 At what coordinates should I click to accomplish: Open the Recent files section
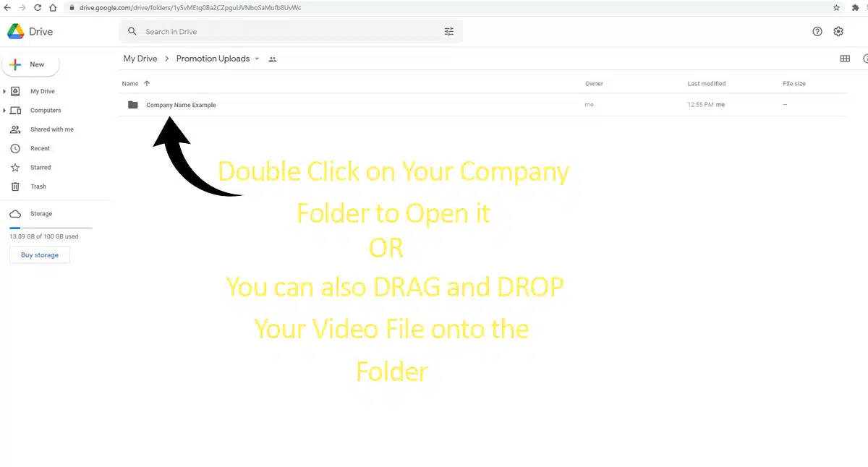click(x=40, y=148)
